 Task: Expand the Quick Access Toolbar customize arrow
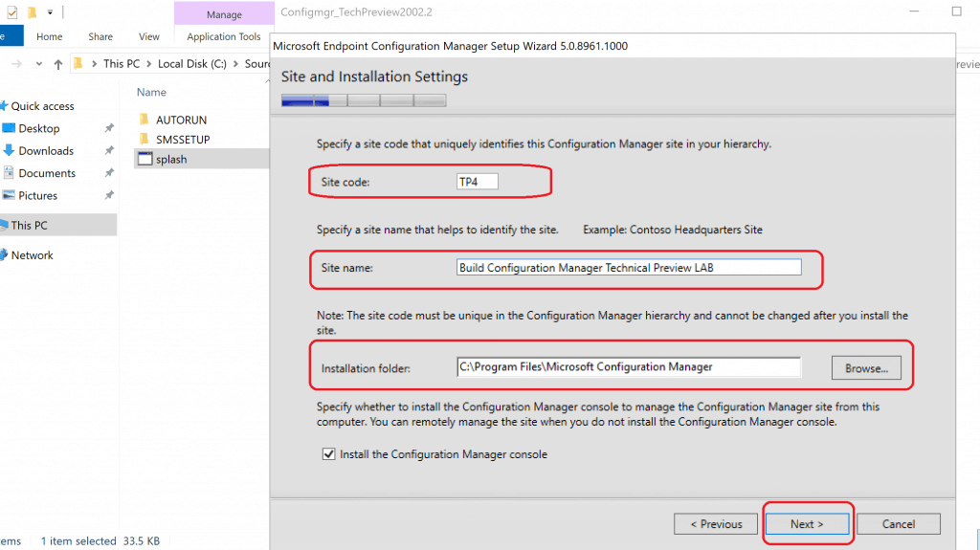point(50,12)
